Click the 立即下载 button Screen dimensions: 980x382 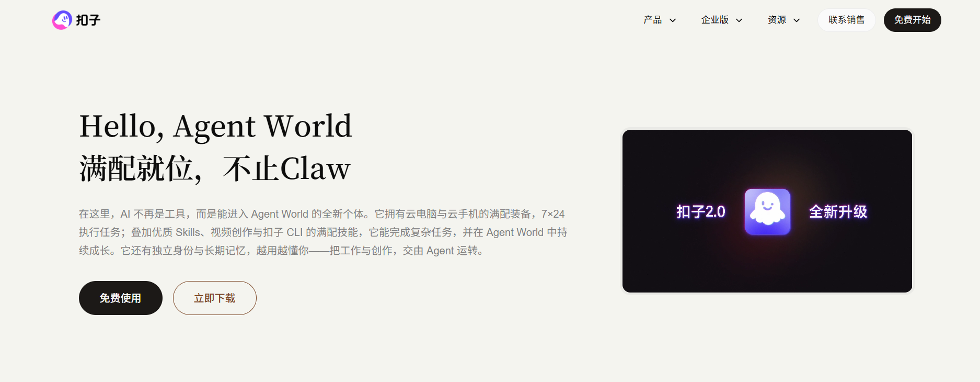(x=215, y=298)
